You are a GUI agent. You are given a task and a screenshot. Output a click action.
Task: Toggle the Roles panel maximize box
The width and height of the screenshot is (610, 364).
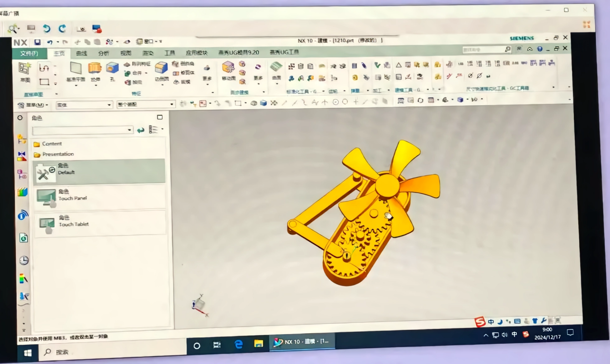point(160,117)
